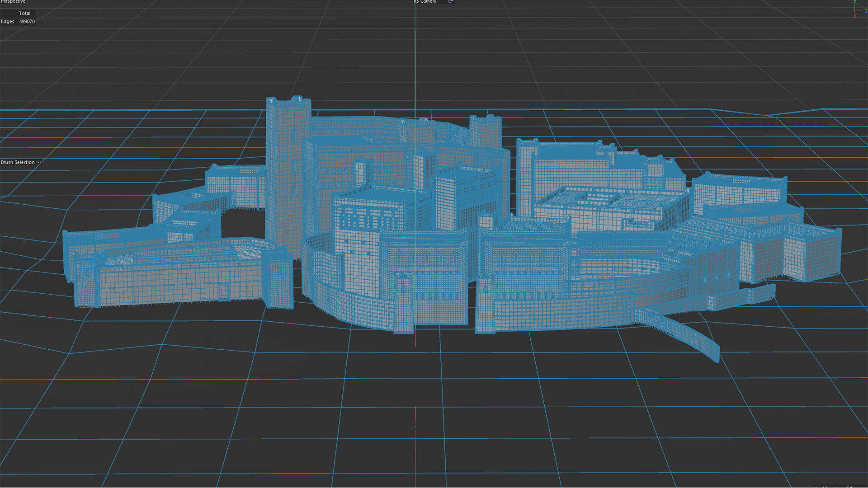Click the Perspective viewport label
868x488 pixels.
pos(13,1)
